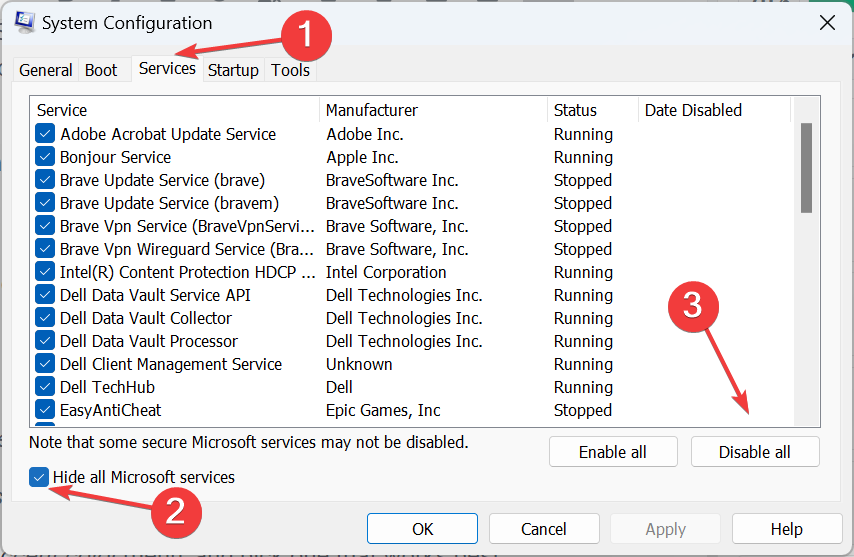Sort by the Status column header

coord(593,110)
